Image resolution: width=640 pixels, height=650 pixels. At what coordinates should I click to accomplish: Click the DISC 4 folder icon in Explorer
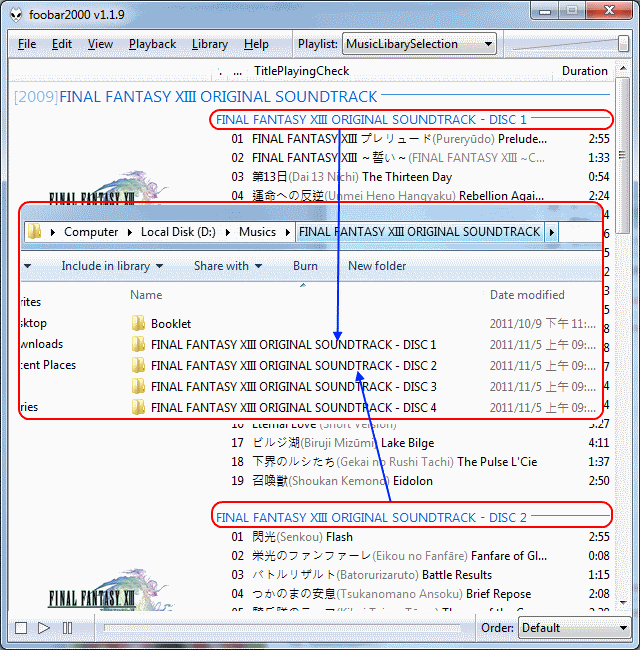138,407
